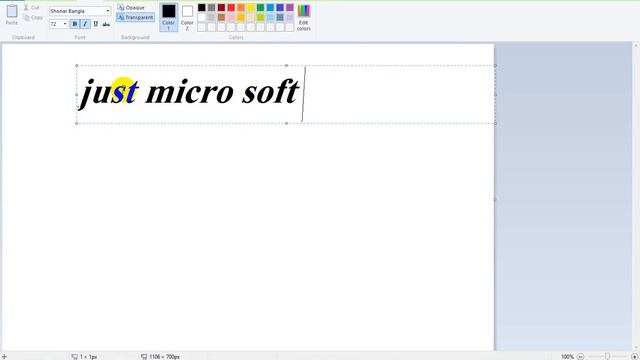
Task: Toggle Strikethrough text formatting
Action: click(x=106, y=24)
